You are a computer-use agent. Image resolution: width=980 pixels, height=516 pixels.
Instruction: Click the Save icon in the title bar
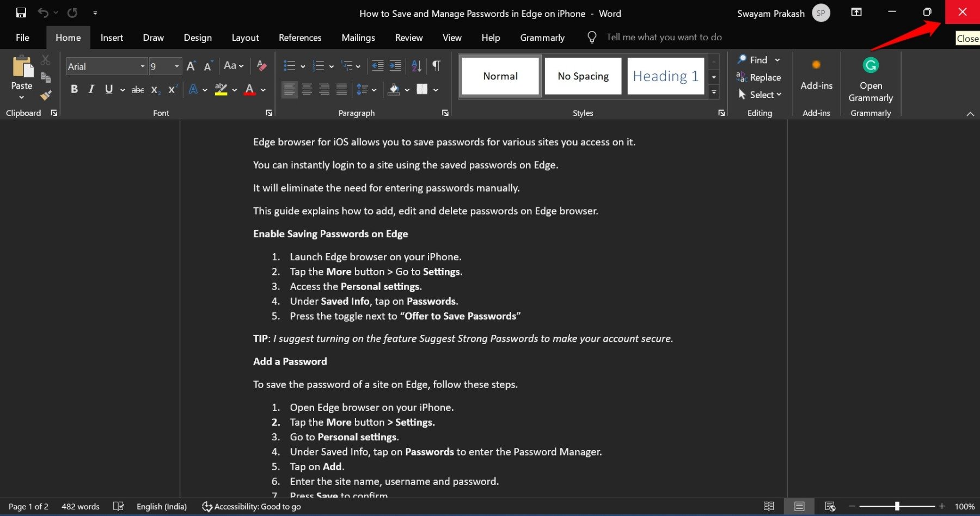click(x=21, y=13)
